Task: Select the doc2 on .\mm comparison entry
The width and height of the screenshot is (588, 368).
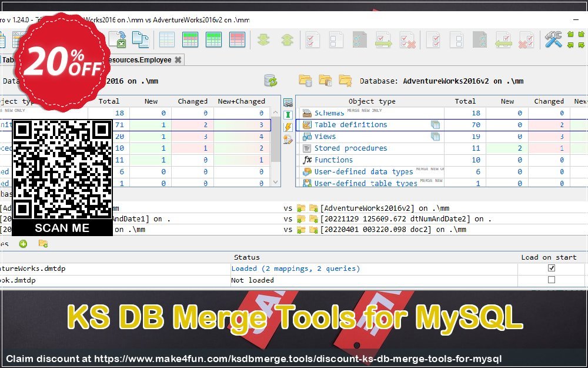Action: (x=393, y=230)
